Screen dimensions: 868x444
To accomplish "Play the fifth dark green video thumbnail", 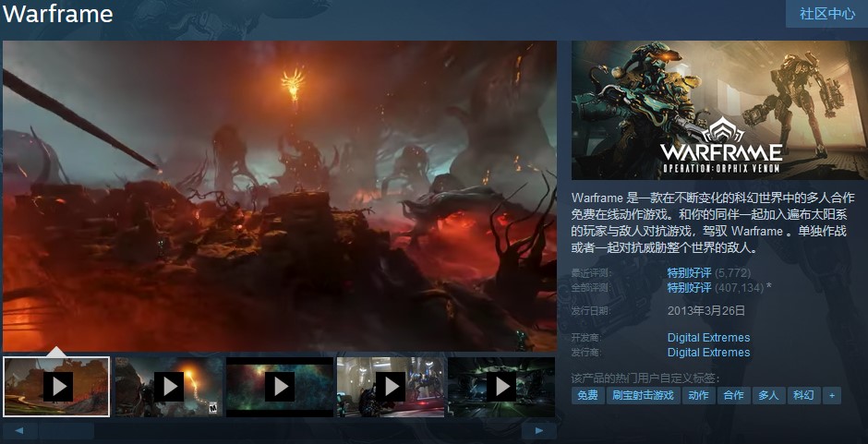I will point(501,387).
